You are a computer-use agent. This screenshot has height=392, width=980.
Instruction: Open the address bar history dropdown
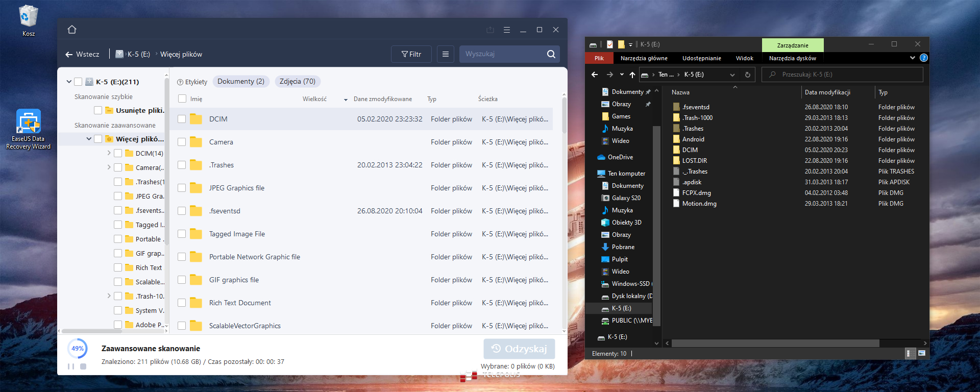click(x=732, y=75)
